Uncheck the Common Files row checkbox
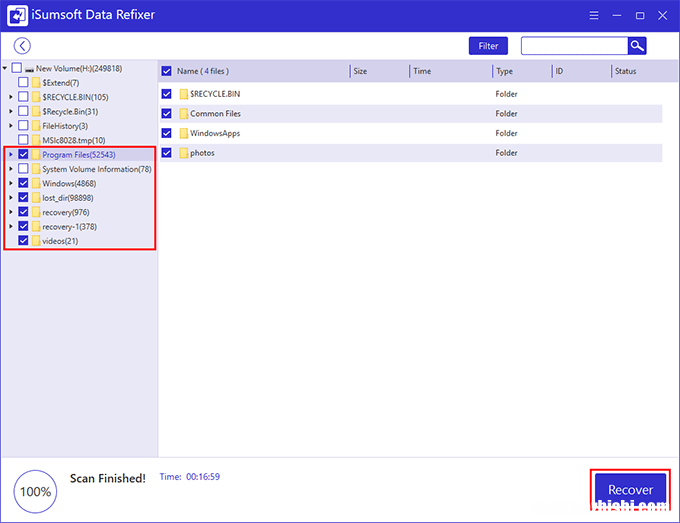 167,113
